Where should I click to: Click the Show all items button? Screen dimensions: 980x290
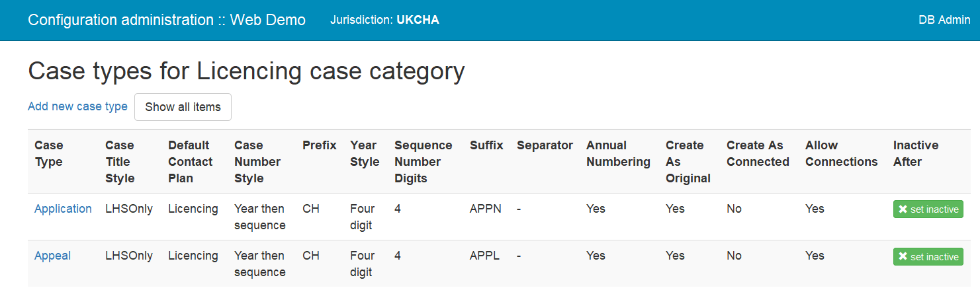[183, 107]
